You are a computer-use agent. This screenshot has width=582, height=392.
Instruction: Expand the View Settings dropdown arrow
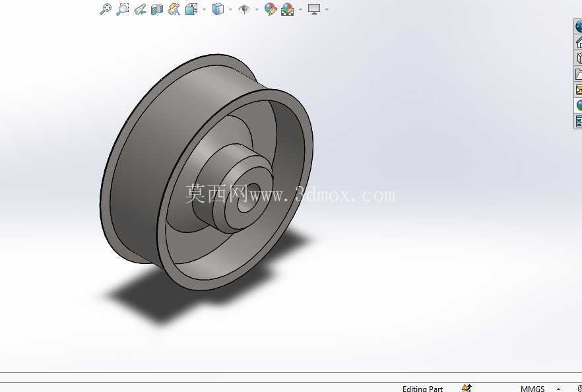click(327, 9)
